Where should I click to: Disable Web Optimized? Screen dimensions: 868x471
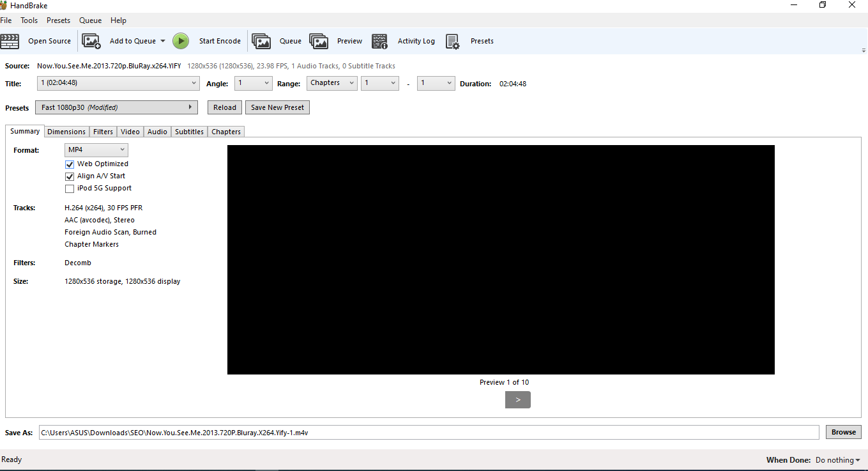click(x=70, y=164)
